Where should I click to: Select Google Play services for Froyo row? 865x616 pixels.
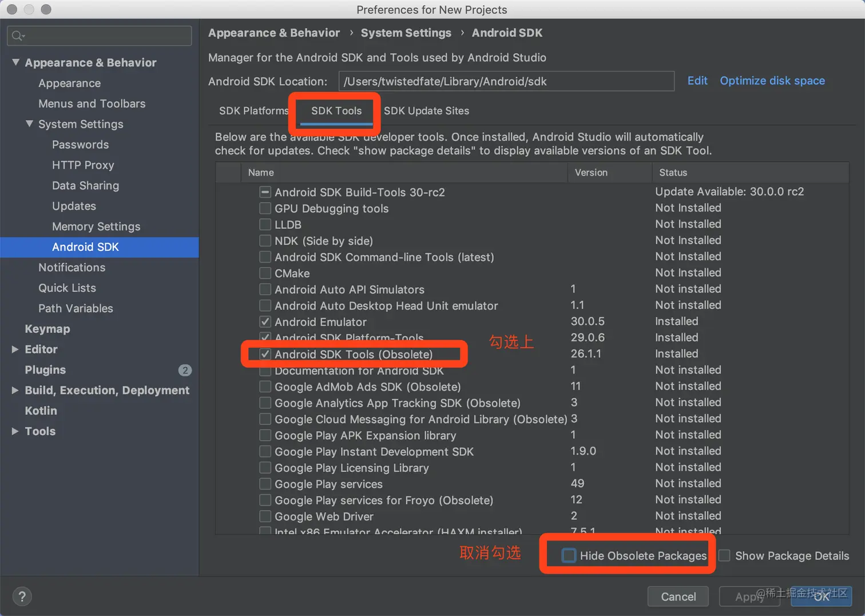pyautogui.click(x=532, y=500)
